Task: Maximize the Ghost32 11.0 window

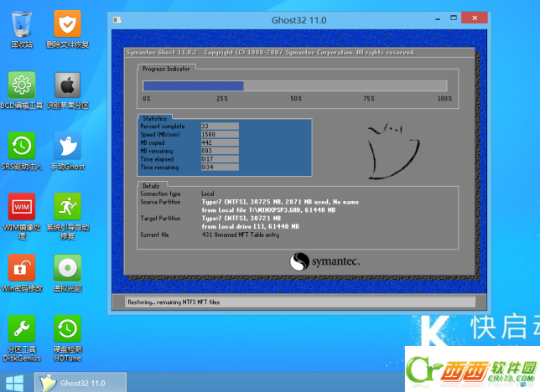Action: pyautogui.click(x=454, y=18)
